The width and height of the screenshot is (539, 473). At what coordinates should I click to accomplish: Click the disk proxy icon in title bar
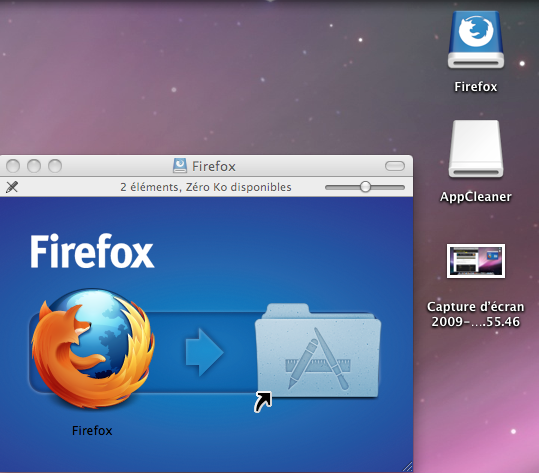pos(179,166)
